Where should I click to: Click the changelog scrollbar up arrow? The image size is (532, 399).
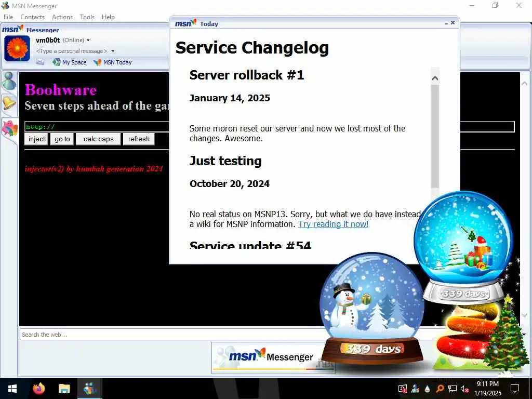point(435,78)
